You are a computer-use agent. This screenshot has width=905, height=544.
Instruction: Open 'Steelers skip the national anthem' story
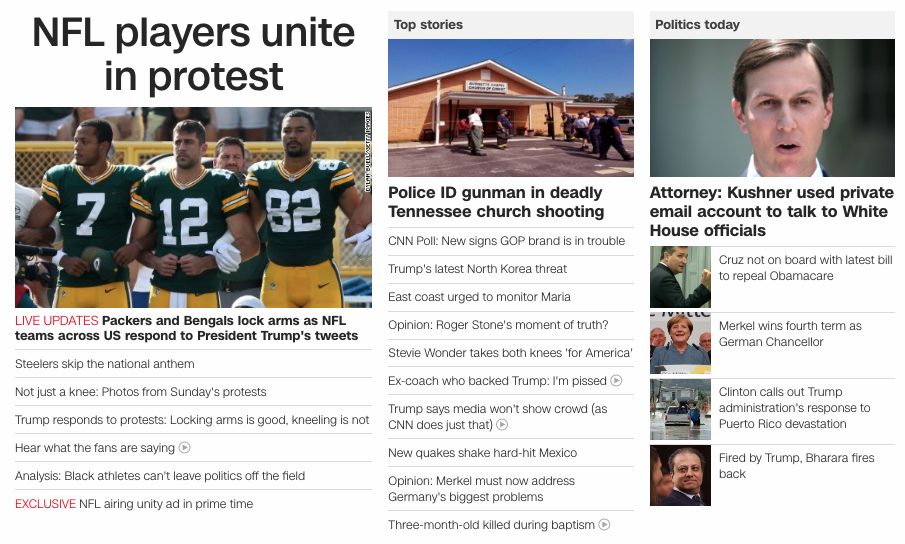click(104, 364)
